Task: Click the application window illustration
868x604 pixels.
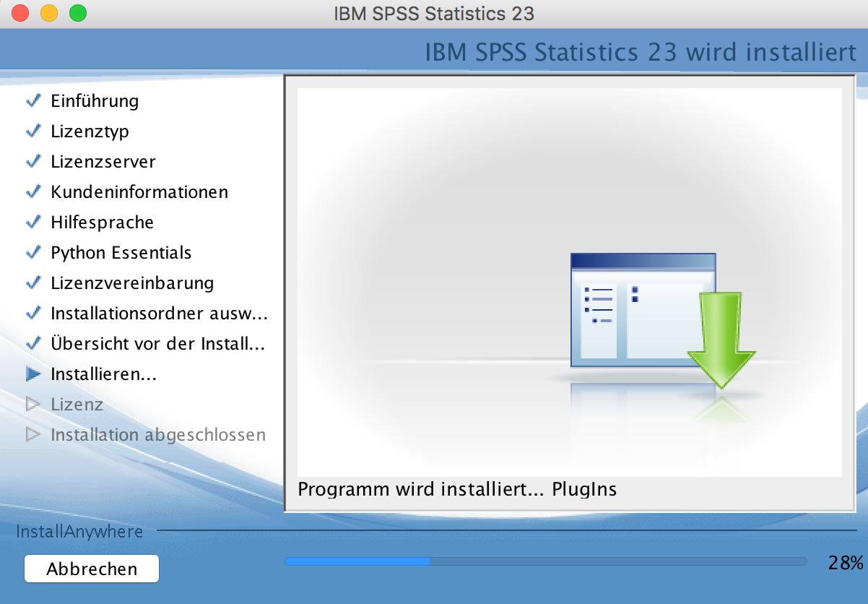Action: click(x=643, y=309)
